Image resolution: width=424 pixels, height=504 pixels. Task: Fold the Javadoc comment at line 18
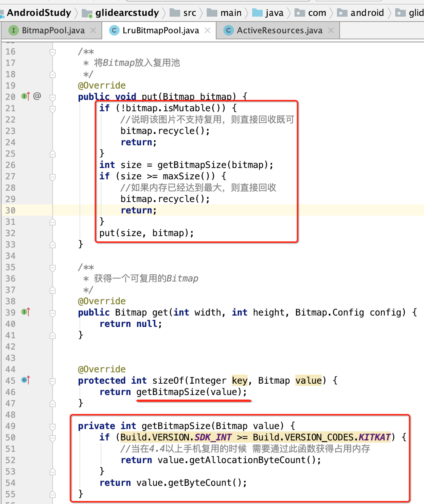coord(53,74)
